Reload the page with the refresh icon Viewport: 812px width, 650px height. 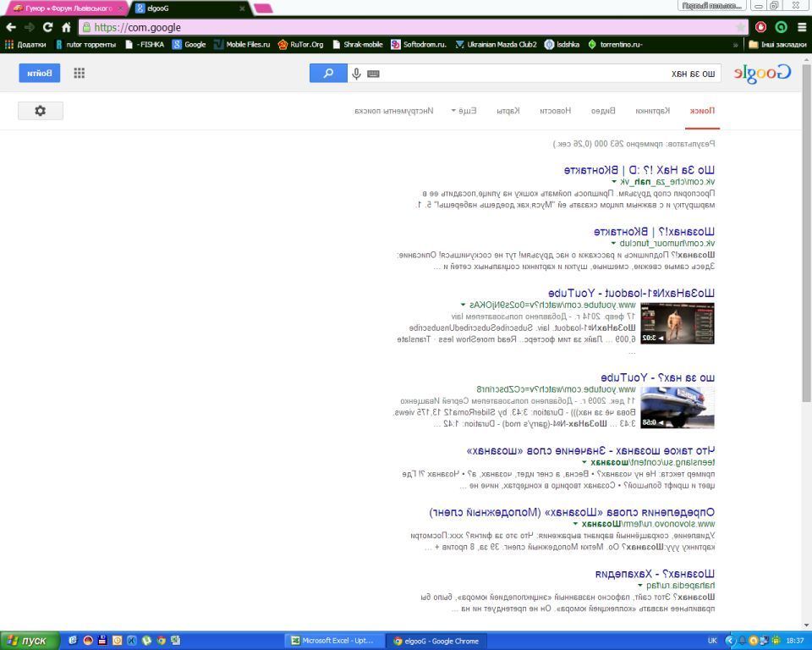click(47, 27)
